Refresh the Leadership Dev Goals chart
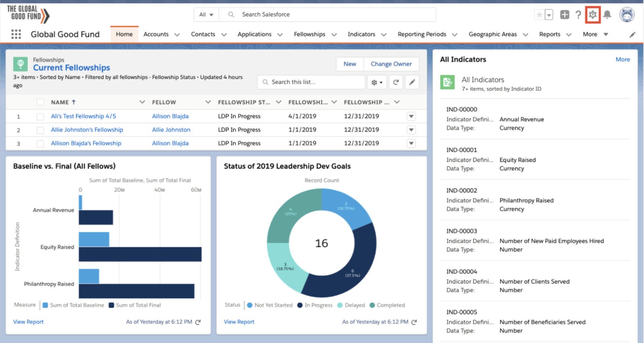This screenshot has height=343, width=644. 414,322
